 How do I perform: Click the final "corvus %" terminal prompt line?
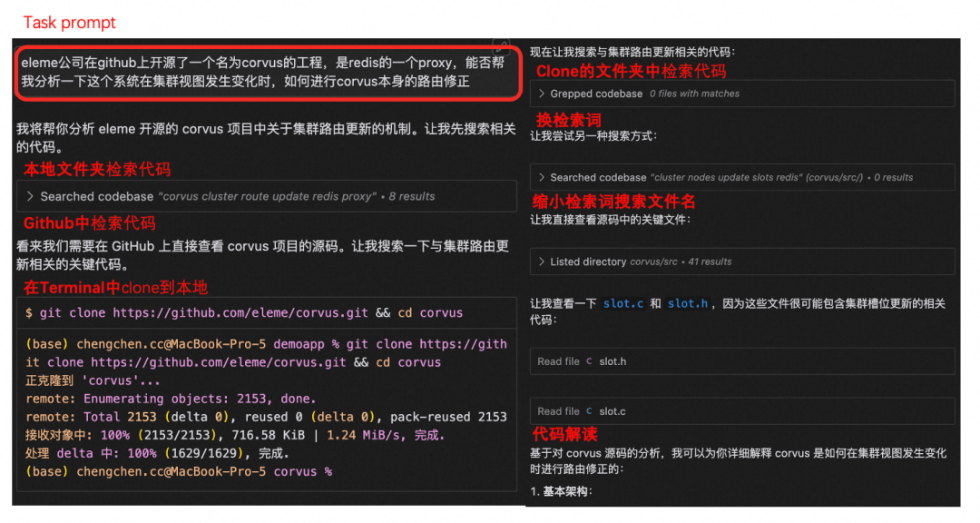click(179, 472)
